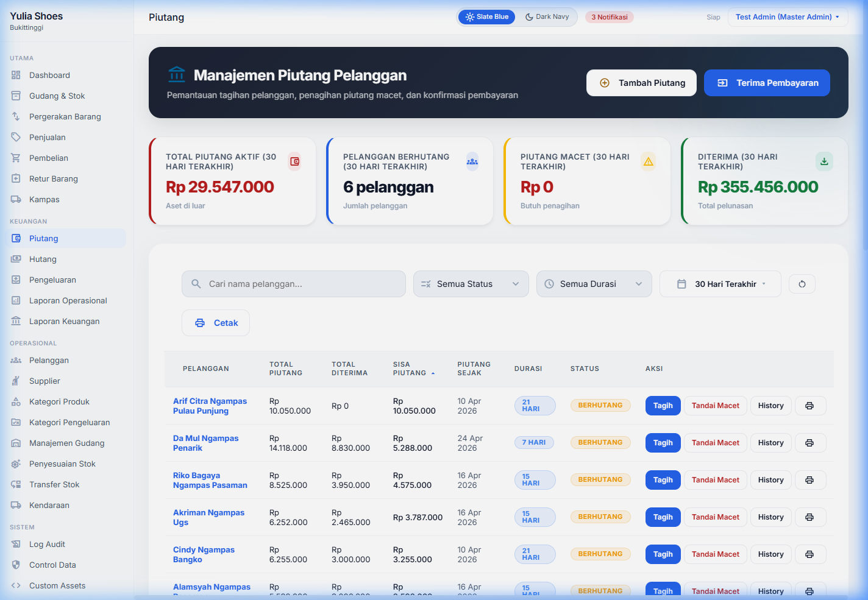Click the Control Data shield icon
The height and width of the screenshot is (600, 868).
[16, 565]
